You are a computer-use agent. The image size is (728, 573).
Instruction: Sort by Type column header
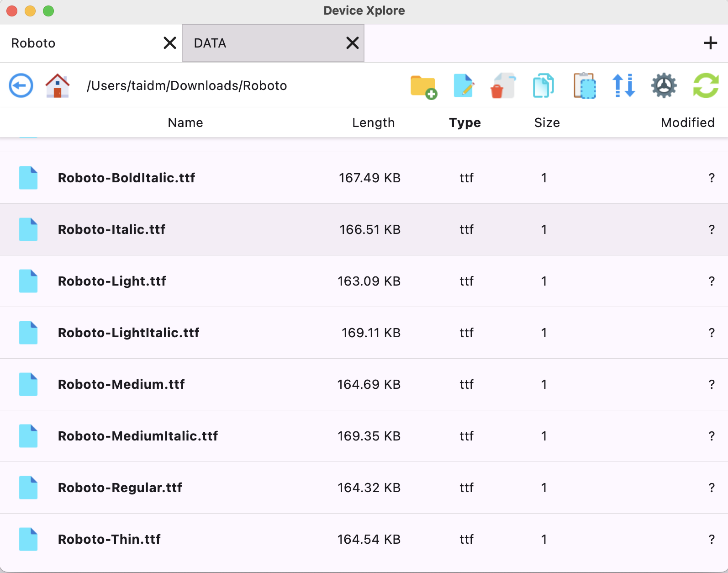pyautogui.click(x=465, y=122)
